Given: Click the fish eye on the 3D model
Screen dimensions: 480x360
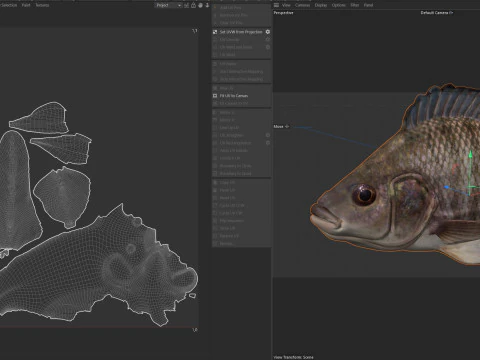Looking at the screenshot, I should click(364, 195).
